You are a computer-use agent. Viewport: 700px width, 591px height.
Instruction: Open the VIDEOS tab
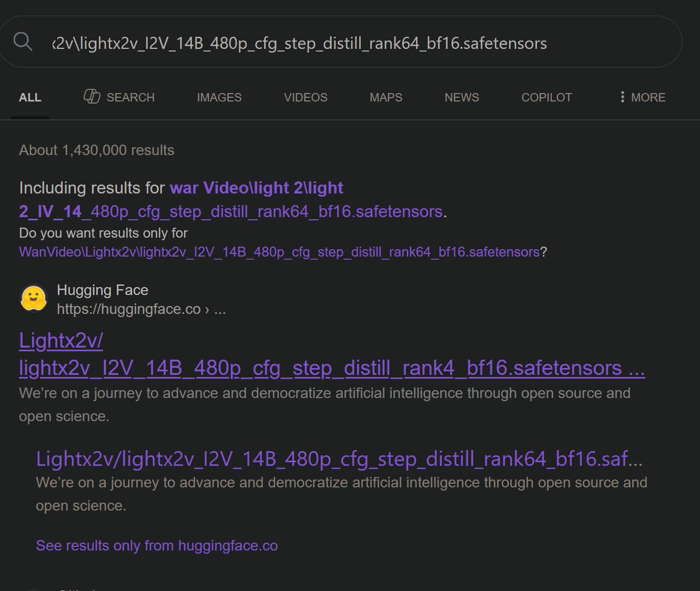306,98
